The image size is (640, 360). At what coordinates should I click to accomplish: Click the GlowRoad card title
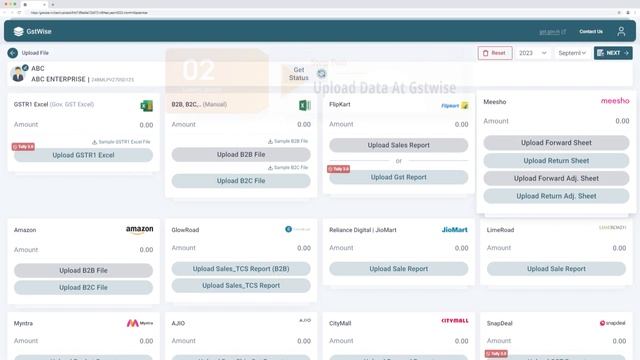[185, 230]
